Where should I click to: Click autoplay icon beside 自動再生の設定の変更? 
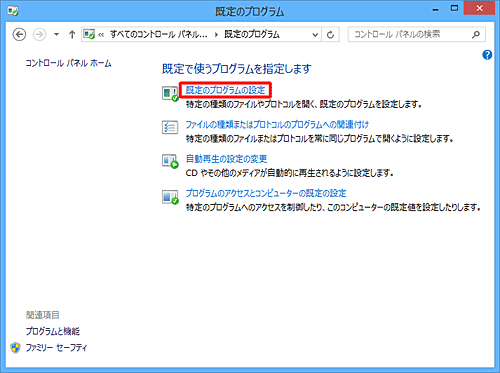pyautogui.click(x=170, y=161)
